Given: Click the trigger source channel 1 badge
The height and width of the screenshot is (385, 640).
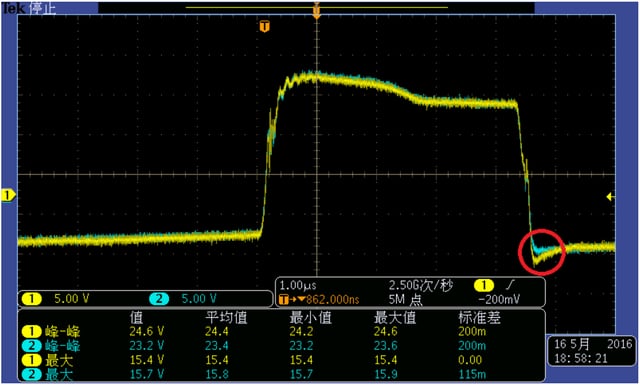Looking at the screenshot, I should [484, 285].
